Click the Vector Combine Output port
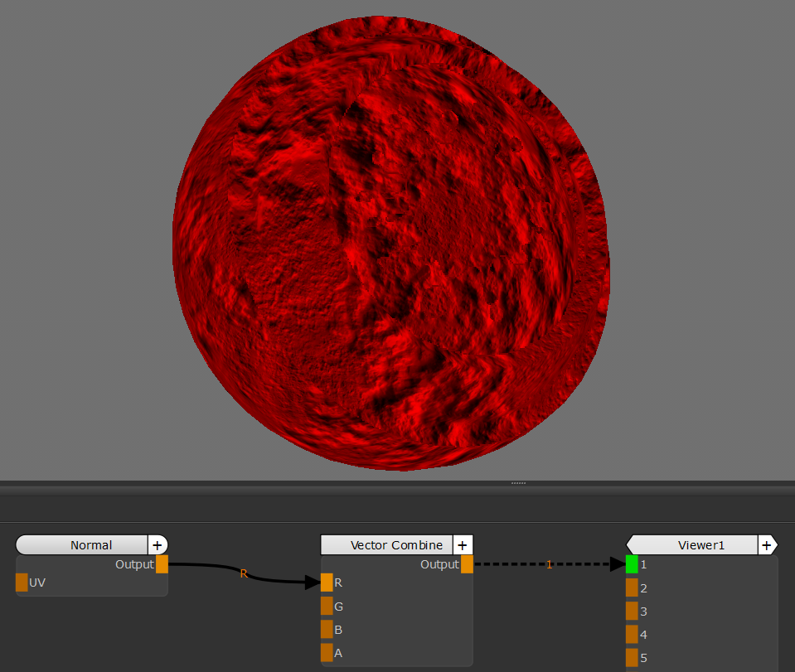The image size is (795, 672). tap(467, 564)
